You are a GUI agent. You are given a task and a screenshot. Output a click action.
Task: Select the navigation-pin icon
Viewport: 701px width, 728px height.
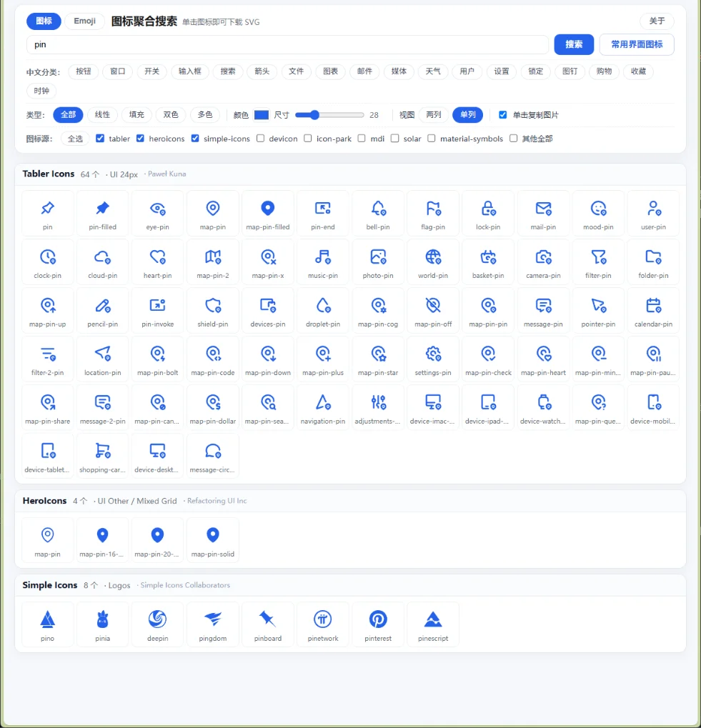[x=323, y=408]
